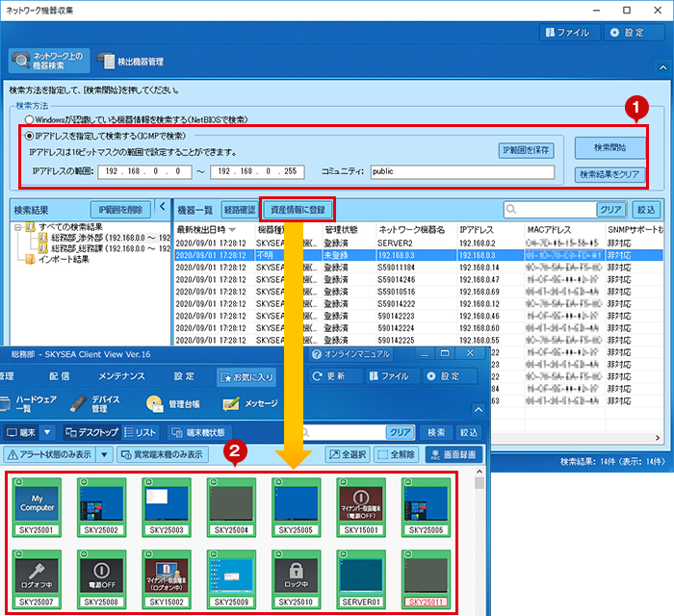
Task: Select row with device S59011184
Action: click(419, 268)
